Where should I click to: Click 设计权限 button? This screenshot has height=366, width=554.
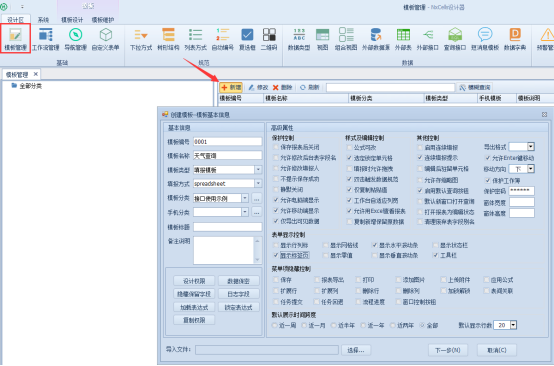[194, 281]
